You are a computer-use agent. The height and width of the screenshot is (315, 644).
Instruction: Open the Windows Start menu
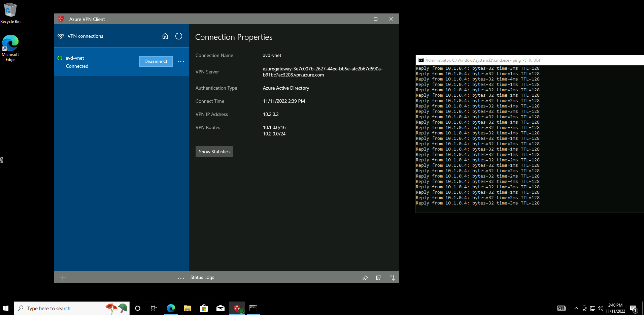[6, 308]
